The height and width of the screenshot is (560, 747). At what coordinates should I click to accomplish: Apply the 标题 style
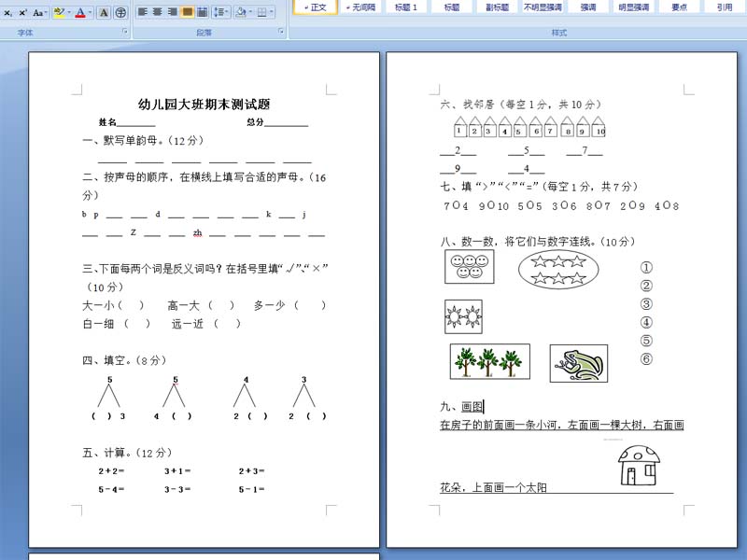(x=451, y=7)
